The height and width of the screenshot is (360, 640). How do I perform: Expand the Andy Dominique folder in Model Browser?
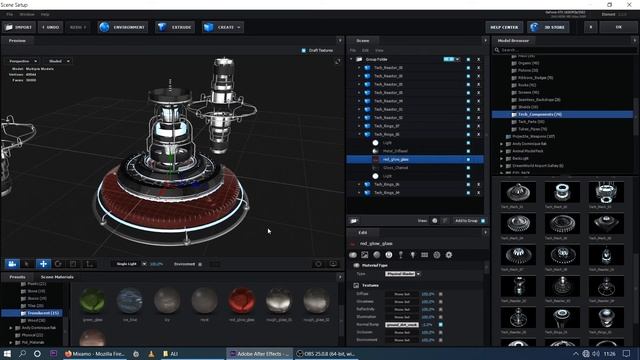pos(502,144)
